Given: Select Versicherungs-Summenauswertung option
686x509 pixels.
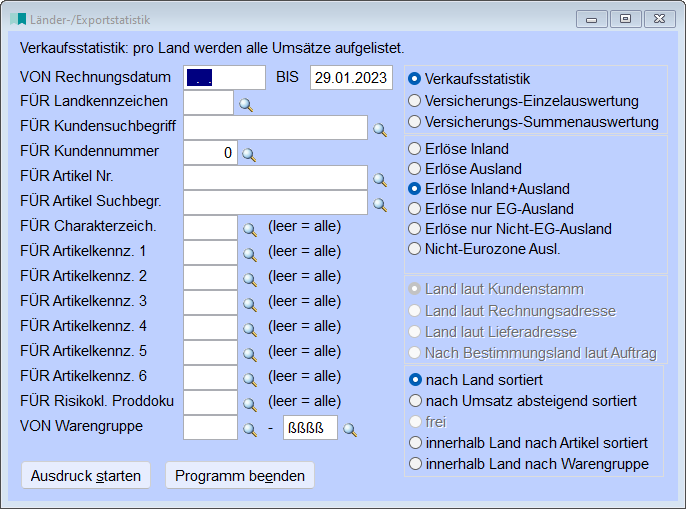Looking at the screenshot, I should pyautogui.click(x=533, y=122).
